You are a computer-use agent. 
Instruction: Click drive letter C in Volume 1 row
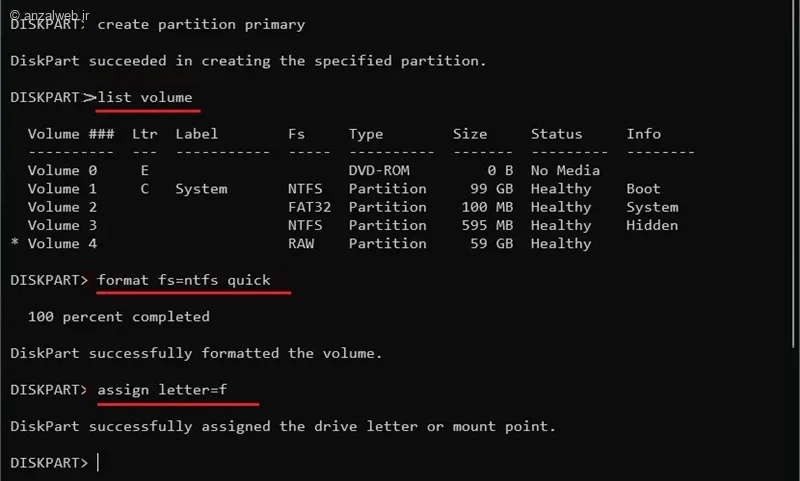tap(145, 189)
